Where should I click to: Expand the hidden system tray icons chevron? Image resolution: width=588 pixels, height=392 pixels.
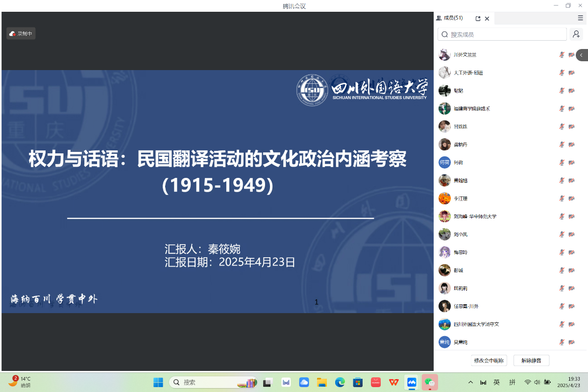471,382
